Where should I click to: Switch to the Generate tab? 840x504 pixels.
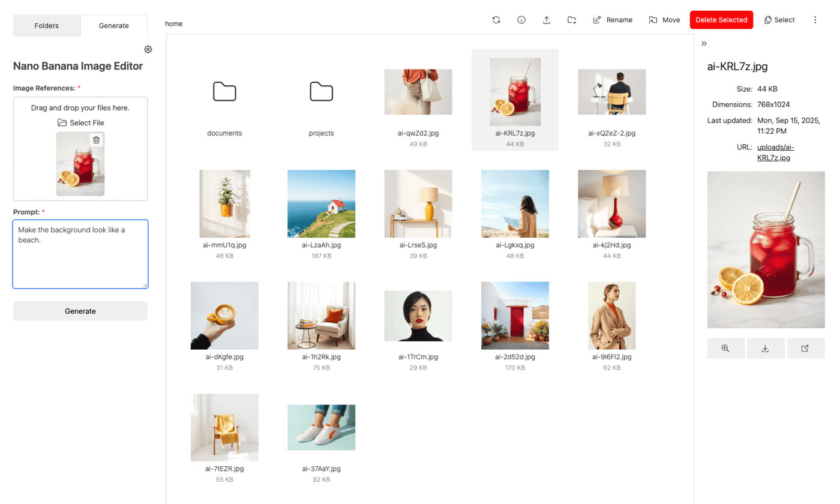click(x=114, y=26)
